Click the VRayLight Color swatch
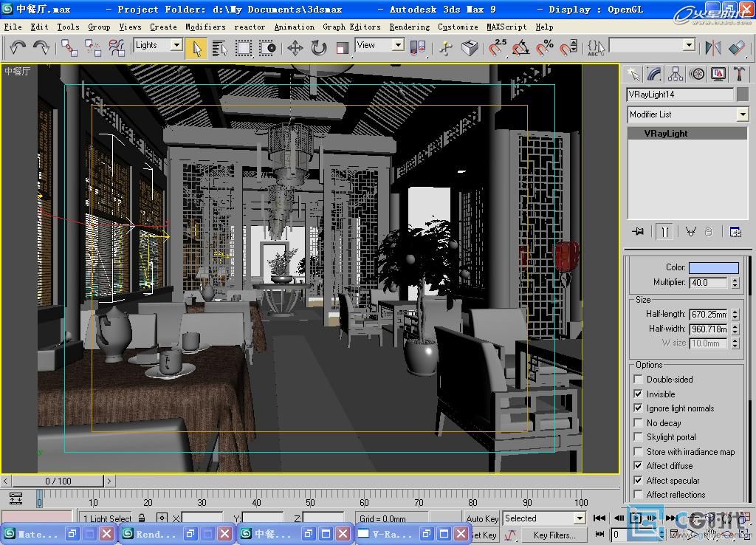756x545 pixels. (714, 267)
